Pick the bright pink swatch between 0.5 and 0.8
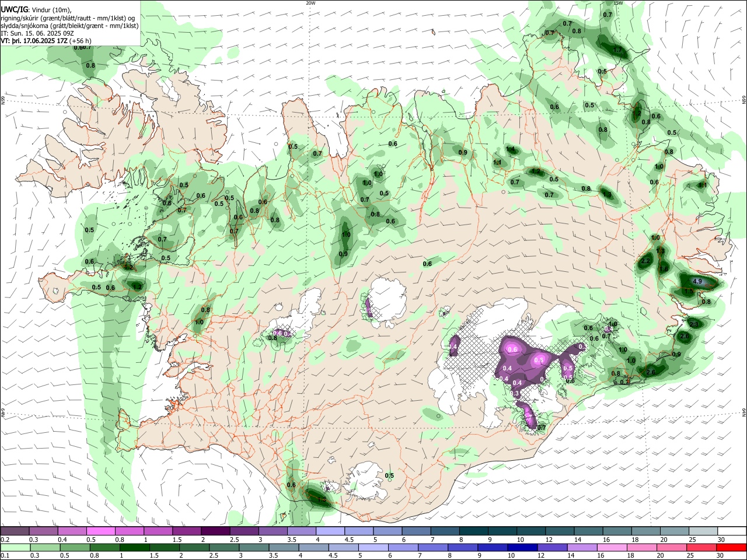The height and width of the screenshot is (560, 747). pyautogui.click(x=101, y=531)
